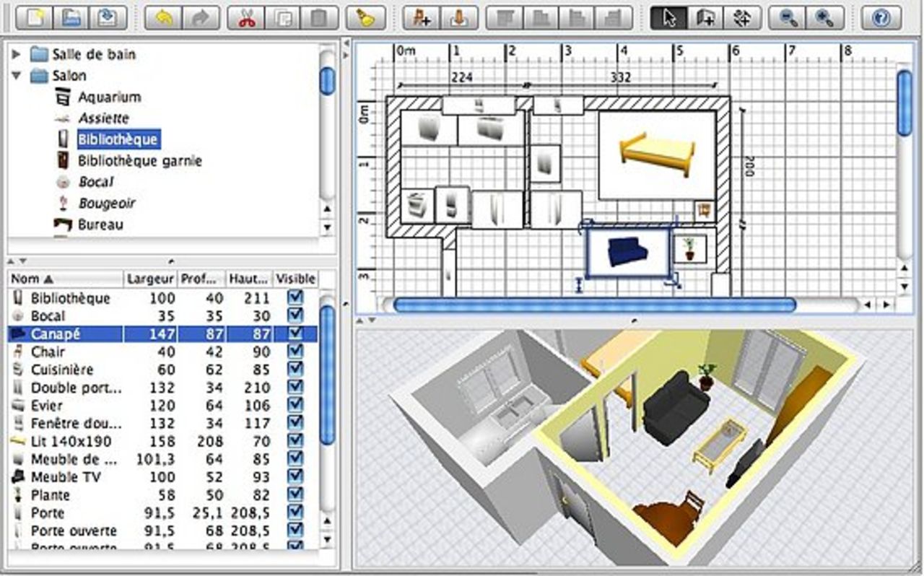Select Bibliothèque garnie in the catalog
924x576 pixels.
[x=139, y=160]
